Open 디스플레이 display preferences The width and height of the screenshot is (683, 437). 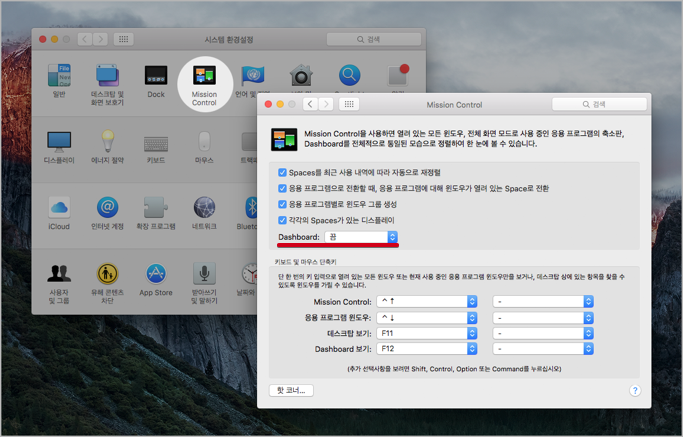click(x=59, y=142)
